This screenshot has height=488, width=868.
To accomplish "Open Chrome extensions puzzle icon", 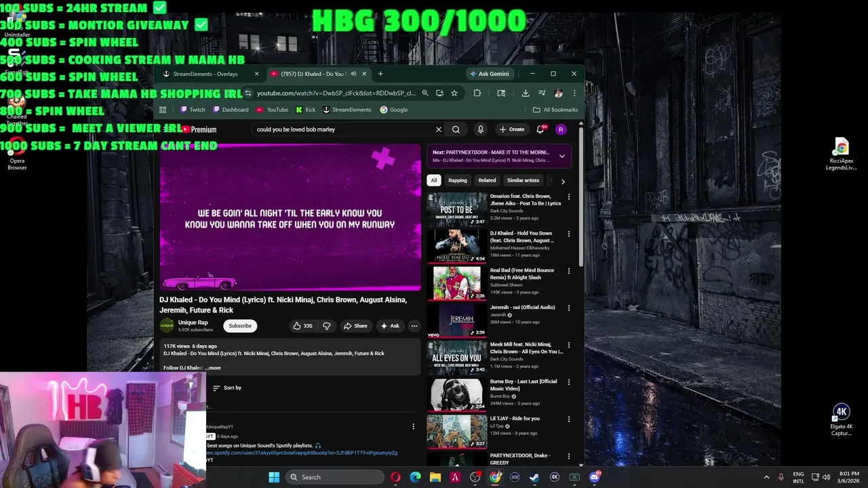I will [x=477, y=93].
